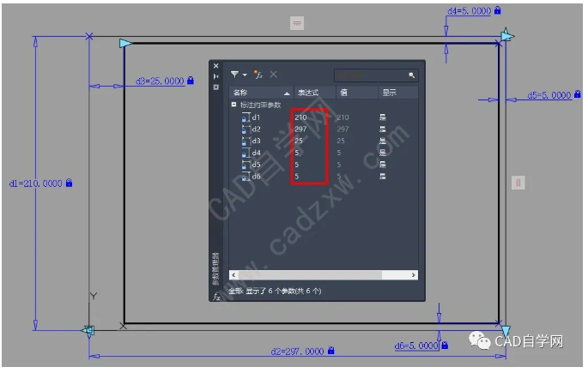
Task: Click the horizontal constraint bar above the frame
Action: [x=297, y=24]
